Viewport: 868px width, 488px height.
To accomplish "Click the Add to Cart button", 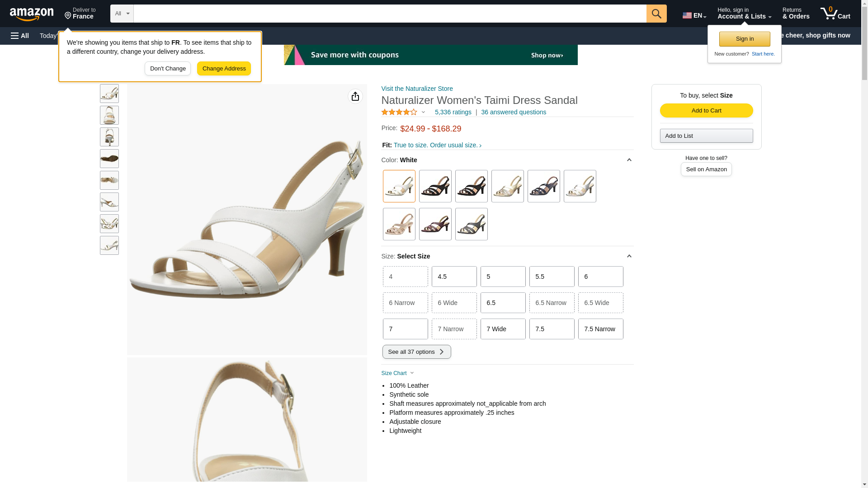I will 706,111.
